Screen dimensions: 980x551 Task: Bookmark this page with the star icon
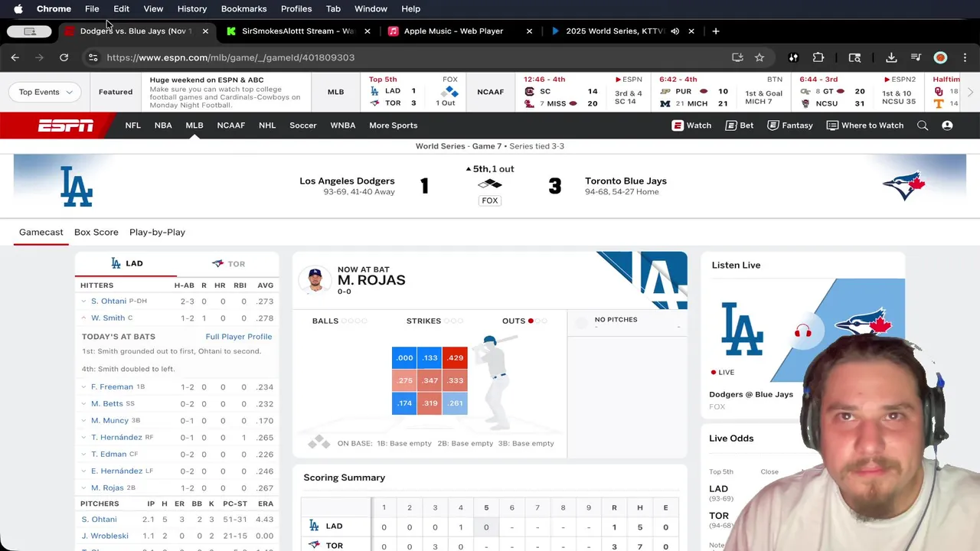click(759, 57)
